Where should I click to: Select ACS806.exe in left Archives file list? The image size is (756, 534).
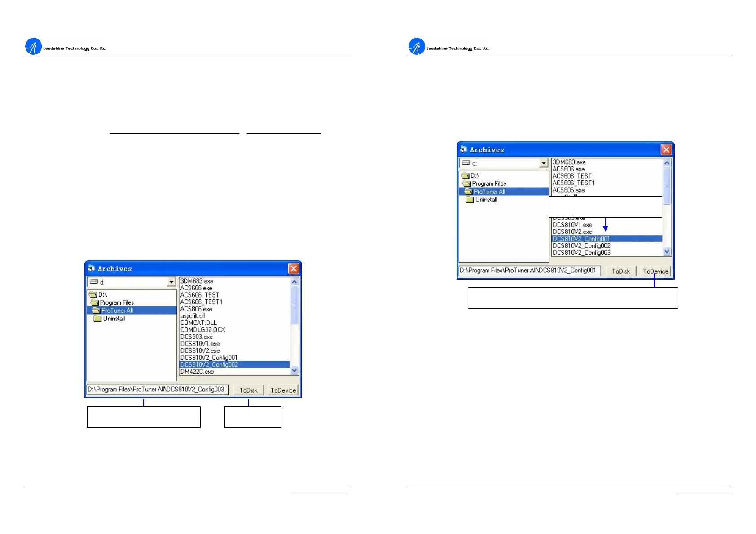pos(196,309)
